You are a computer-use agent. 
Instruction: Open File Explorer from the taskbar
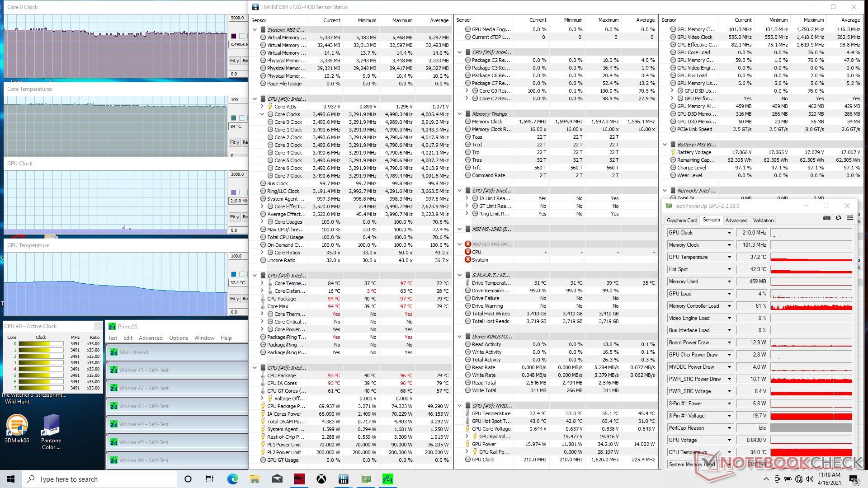pyautogui.click(x=255, y=479)
